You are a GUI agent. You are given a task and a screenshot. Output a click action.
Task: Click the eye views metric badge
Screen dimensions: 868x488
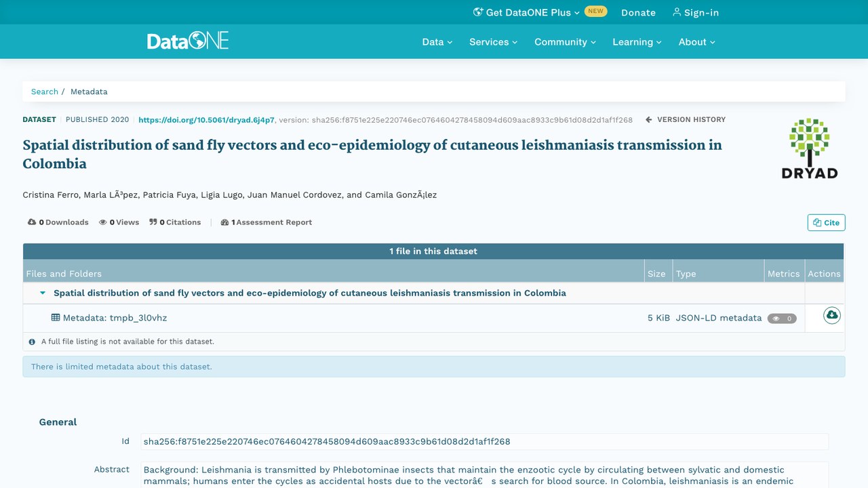(x=782, y=319)
